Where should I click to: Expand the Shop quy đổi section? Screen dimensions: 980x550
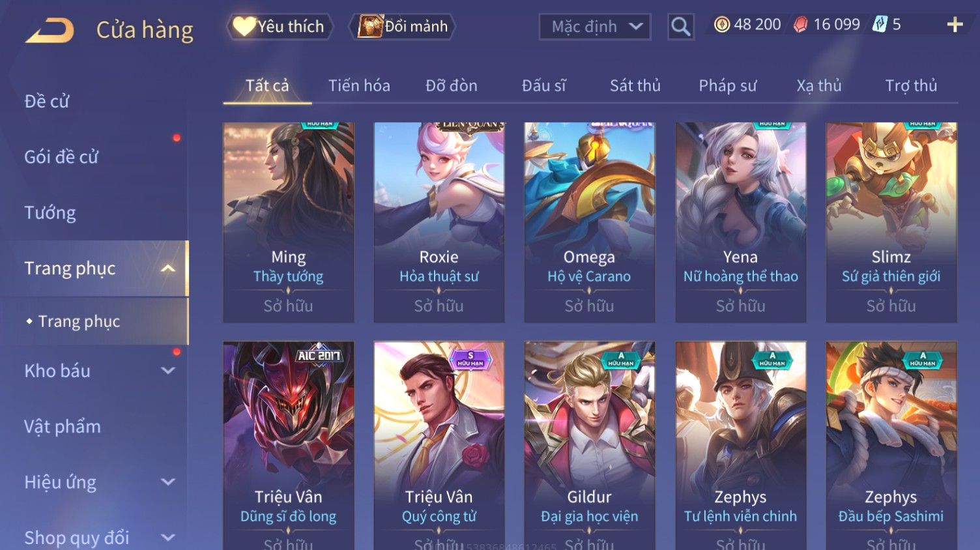[x=168, y=538]
